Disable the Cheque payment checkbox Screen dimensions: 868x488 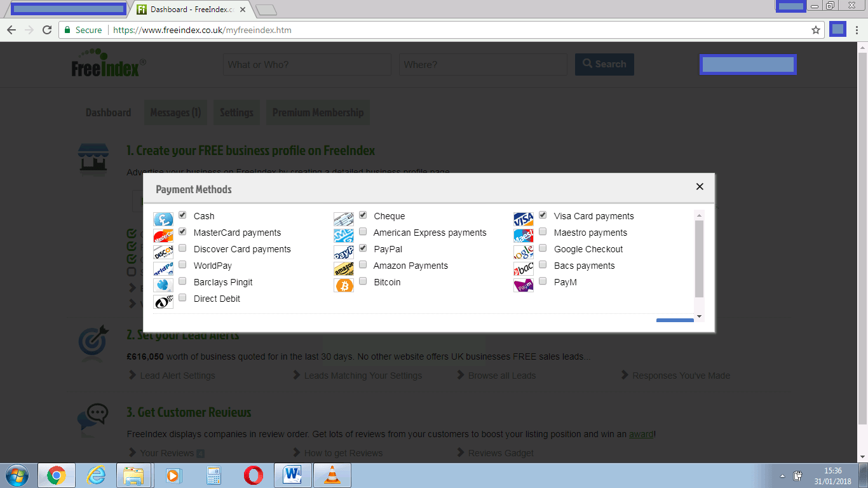point(362,215)
